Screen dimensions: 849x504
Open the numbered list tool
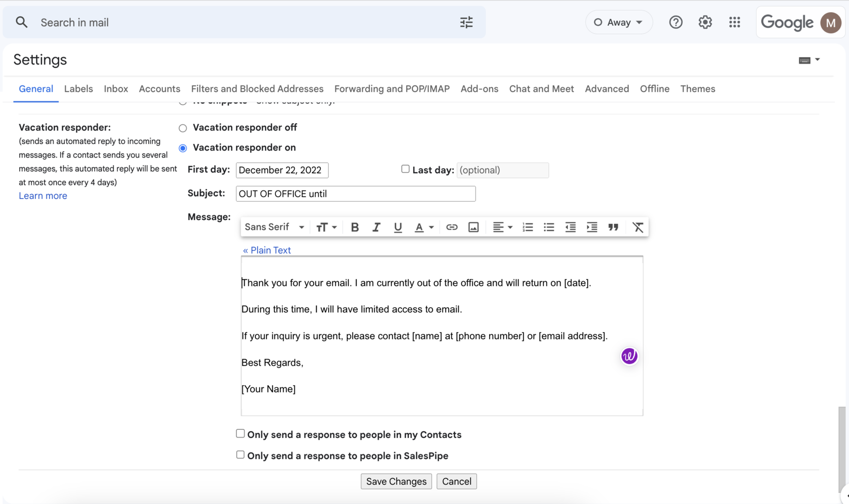[x=528, y=227]
